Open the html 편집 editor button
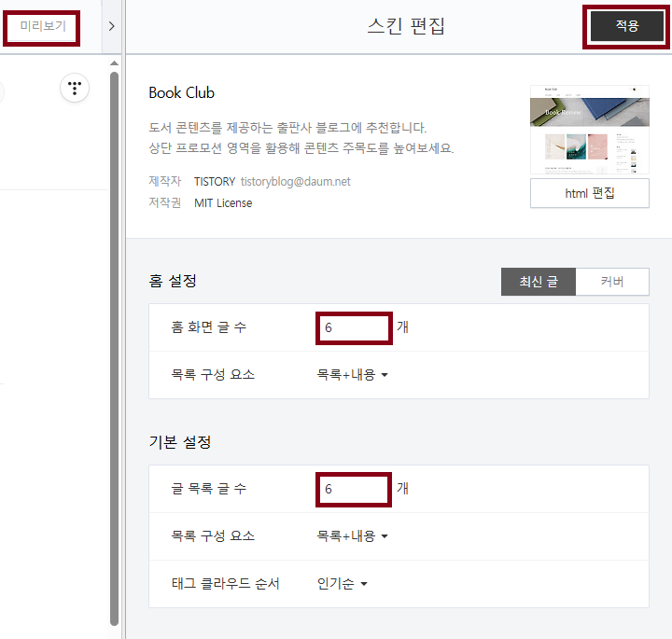 pos(589,193)
